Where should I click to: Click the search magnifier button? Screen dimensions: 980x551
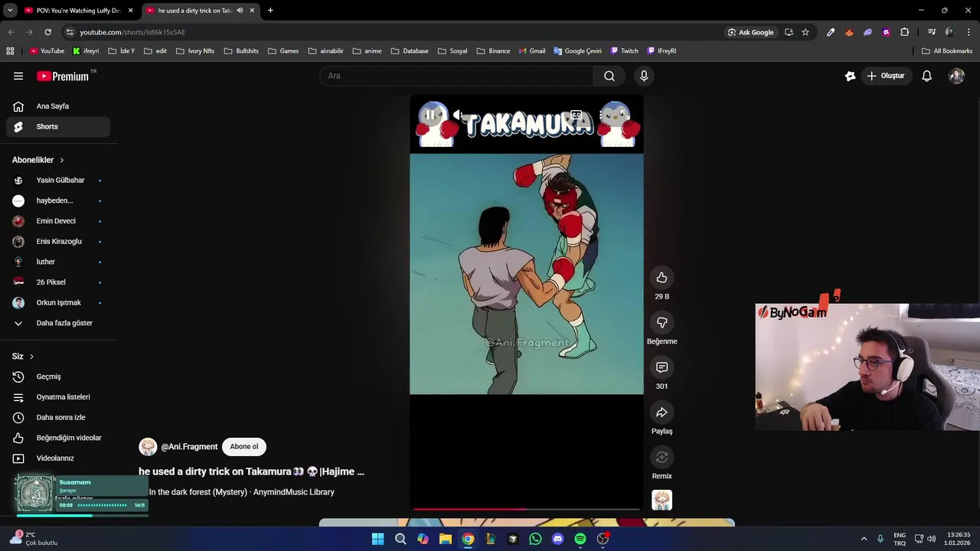click(609, 76)
